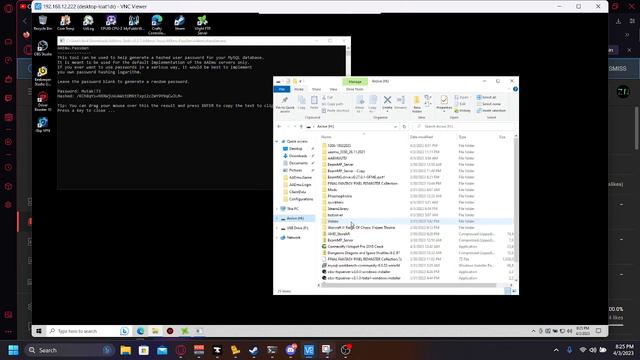Click Select none in the ribbon
Image resolution: width=640 pixels, height=360 pixels.
489,104
